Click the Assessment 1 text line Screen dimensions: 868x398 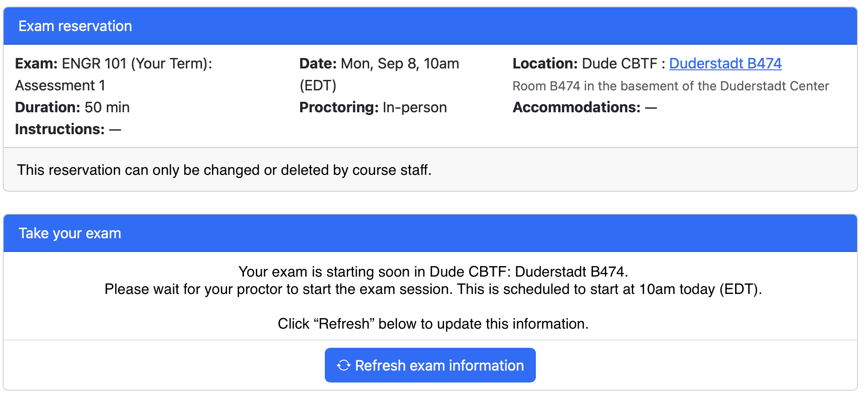[60, 85]
